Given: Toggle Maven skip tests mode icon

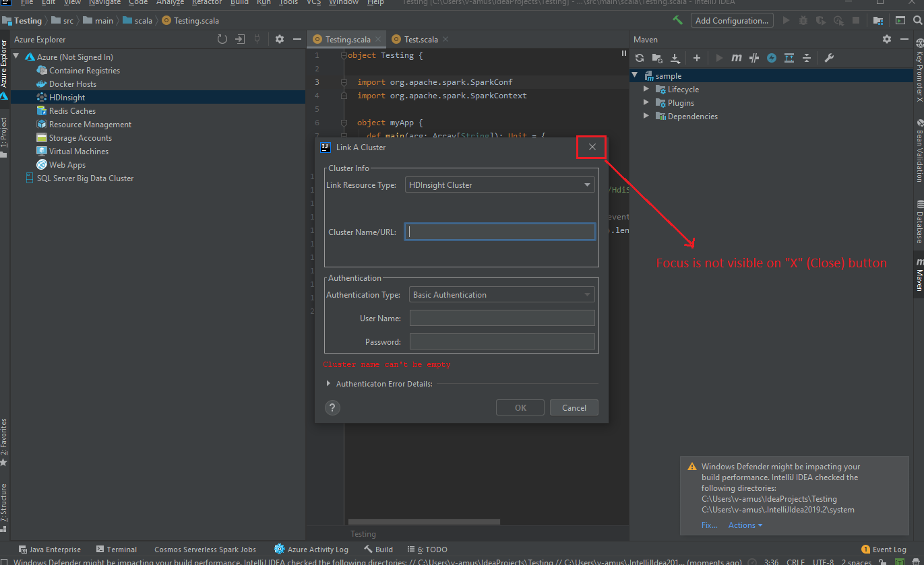Looking at the screenshot, I should point(772,58).
